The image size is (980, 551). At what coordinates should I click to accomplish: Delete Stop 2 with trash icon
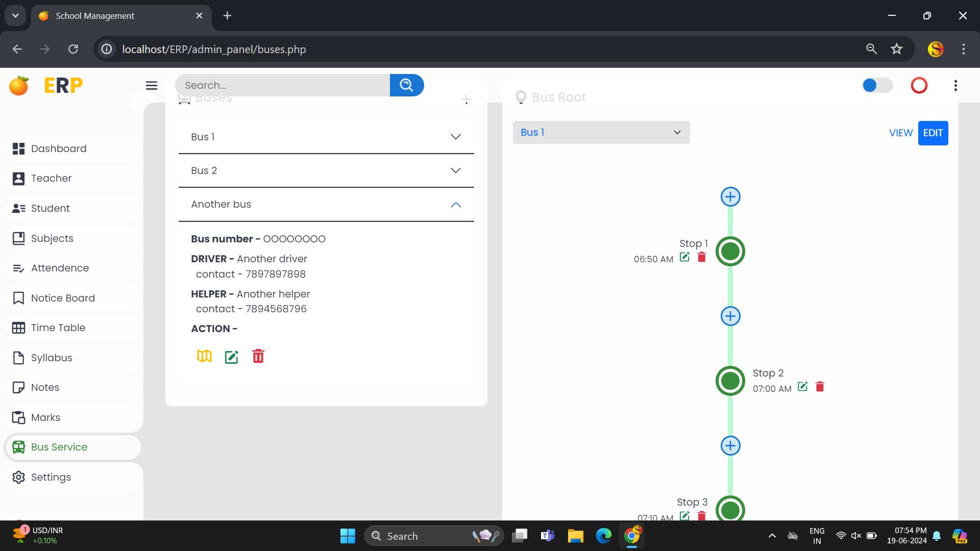click(x=820, y=387)
